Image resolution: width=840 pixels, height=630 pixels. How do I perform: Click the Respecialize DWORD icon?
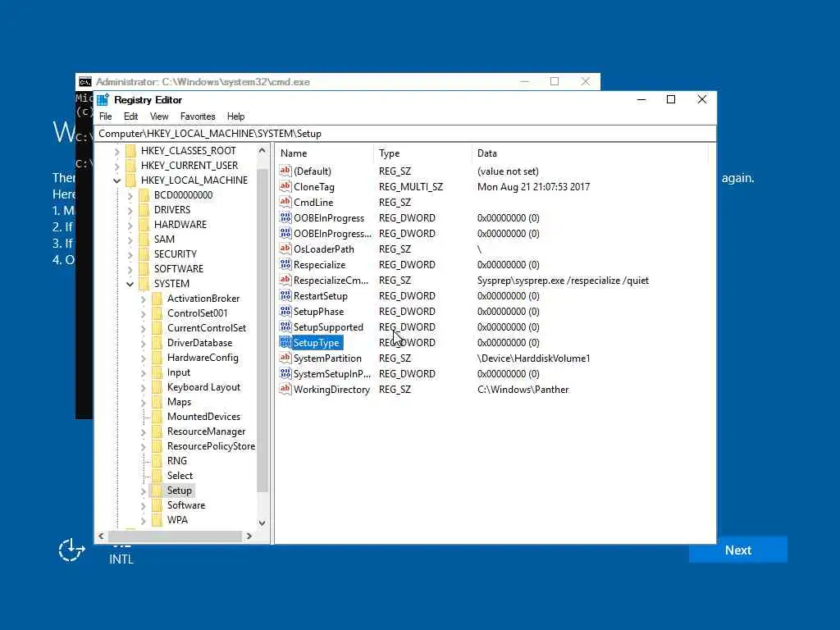tap(285, 264)
